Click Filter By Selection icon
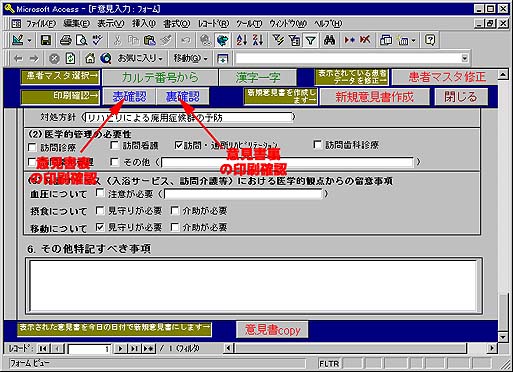The image size is (513, 372). 278,40
